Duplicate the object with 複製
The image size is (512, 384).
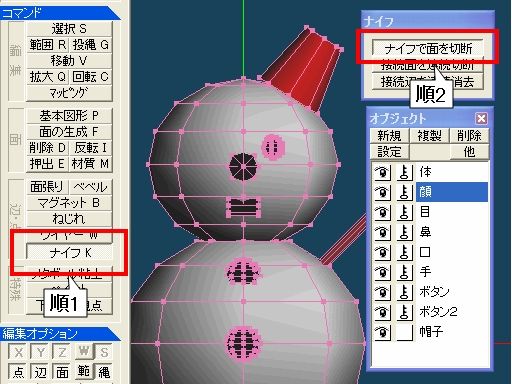[429, 136]
